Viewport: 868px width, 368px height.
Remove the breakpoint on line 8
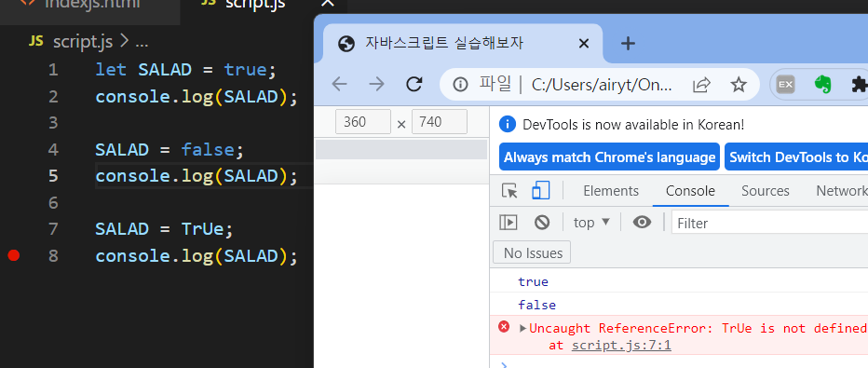tap(14, 255)
